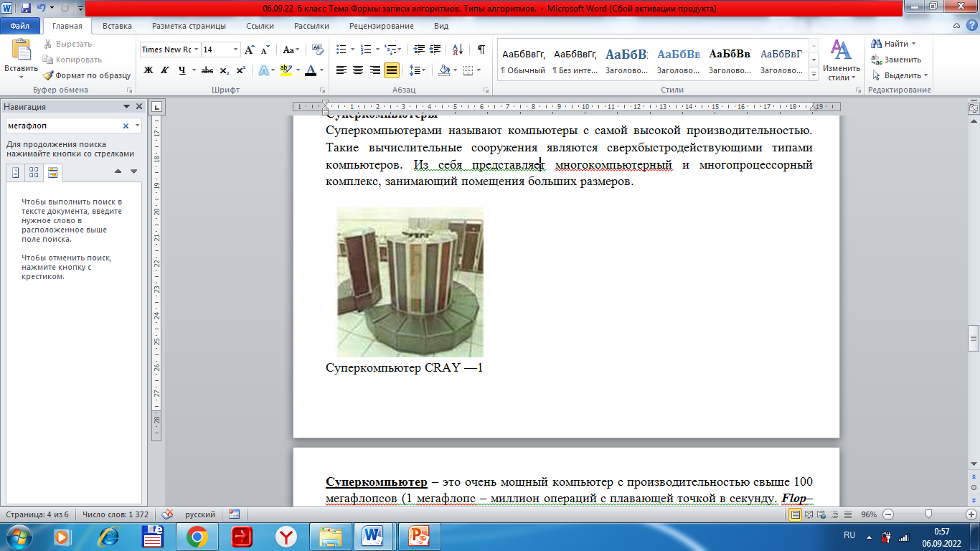Switch to the Вставка tab
980x551 pixels.
(x=117, y=26)
